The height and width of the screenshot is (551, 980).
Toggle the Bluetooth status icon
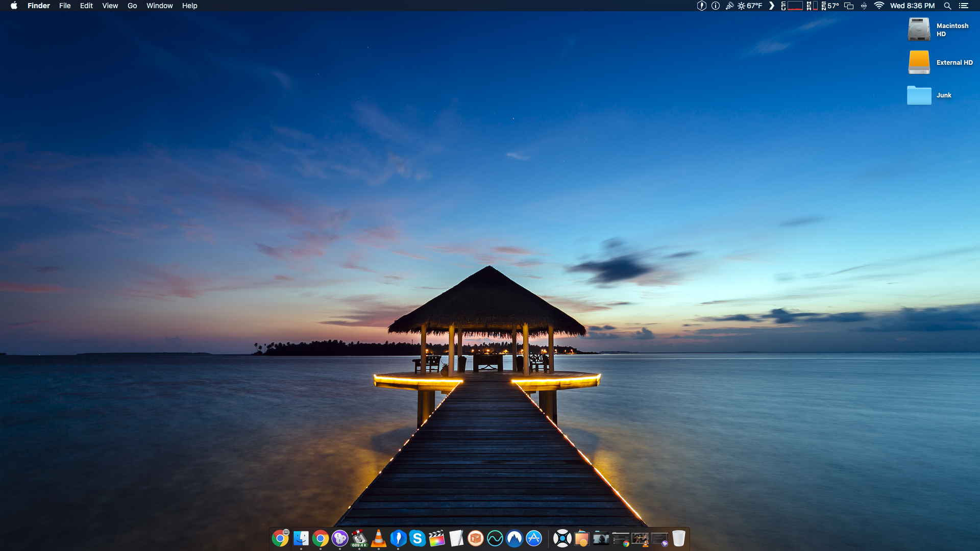tap(864, 6)
